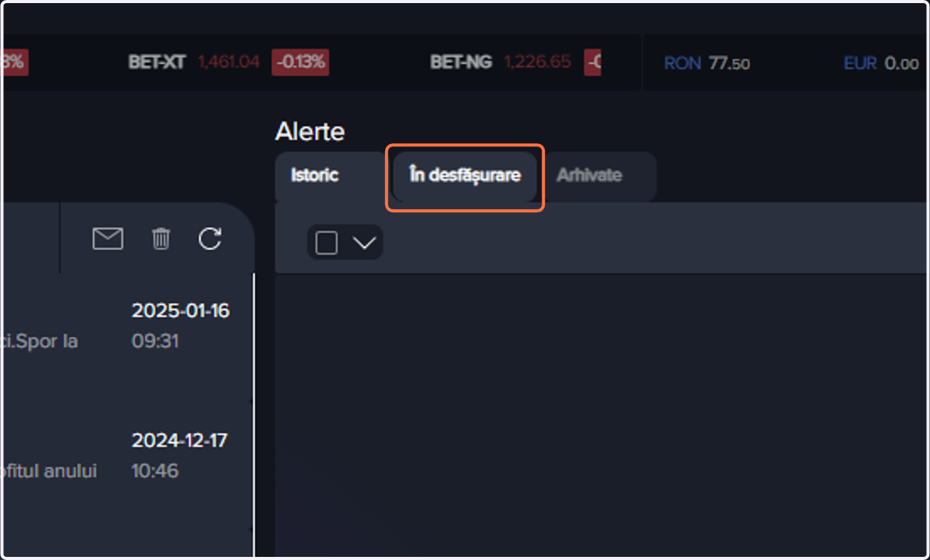
Task: Click the 10:46 message time
Action: pyautogui.click(x=155, y=471)
